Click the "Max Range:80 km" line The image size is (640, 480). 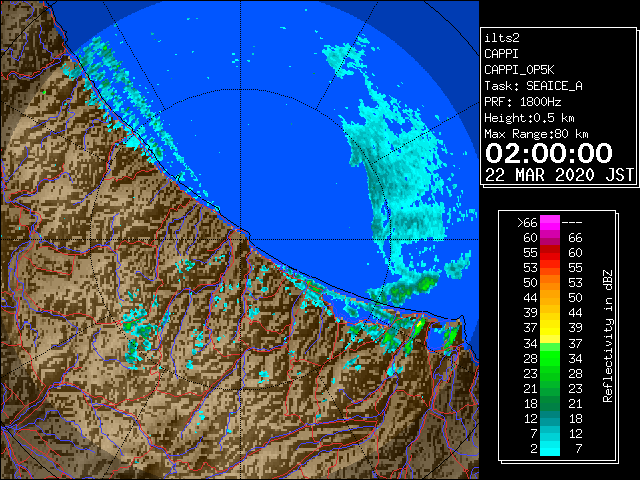[x=536, y=134]
